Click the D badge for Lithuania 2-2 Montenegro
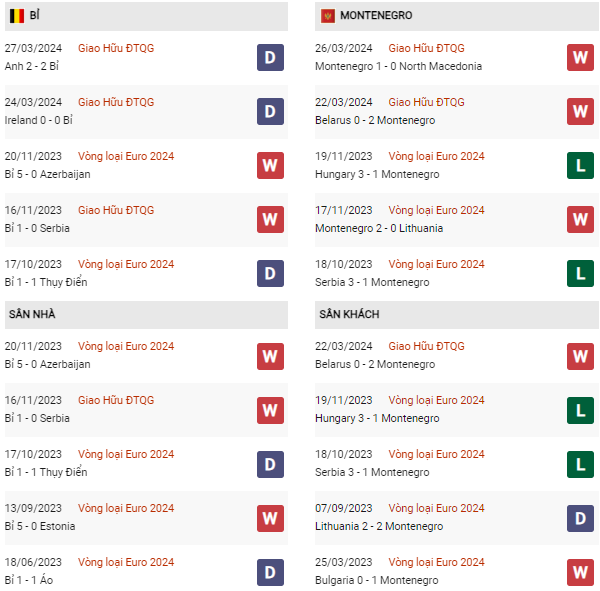Viewport: 600px width, 591px height. [580, 518]
